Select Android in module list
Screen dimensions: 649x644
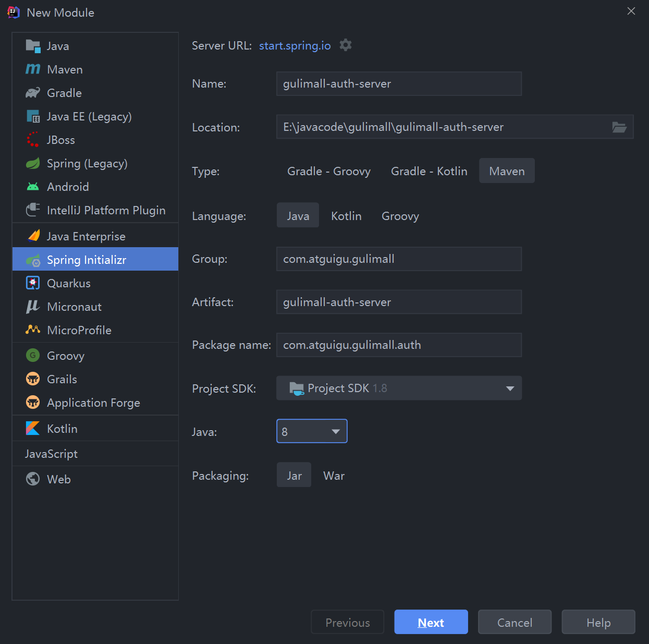pos(95,187)
